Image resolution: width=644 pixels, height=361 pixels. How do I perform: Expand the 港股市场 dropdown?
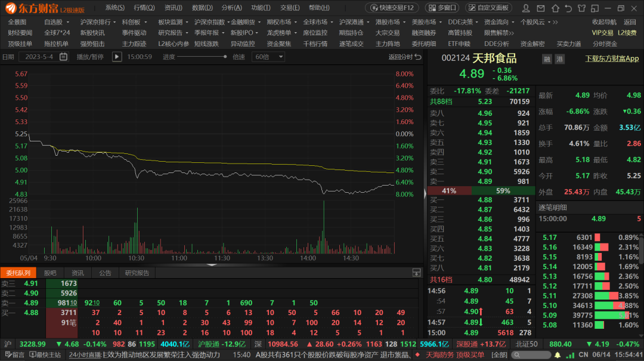404,22
